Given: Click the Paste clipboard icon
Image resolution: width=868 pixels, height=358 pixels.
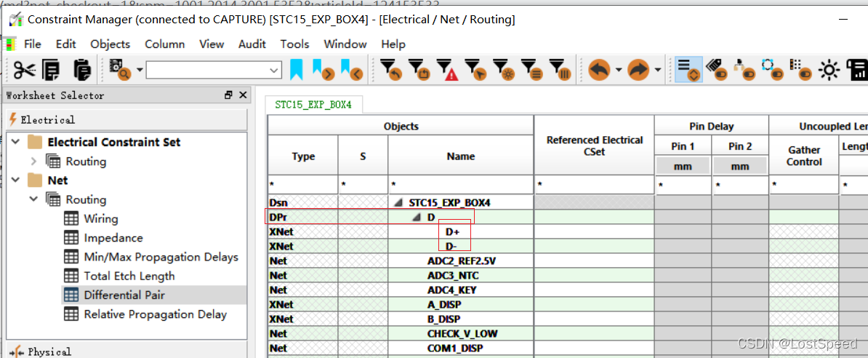Looking at the screenshot, I should 82,71.
